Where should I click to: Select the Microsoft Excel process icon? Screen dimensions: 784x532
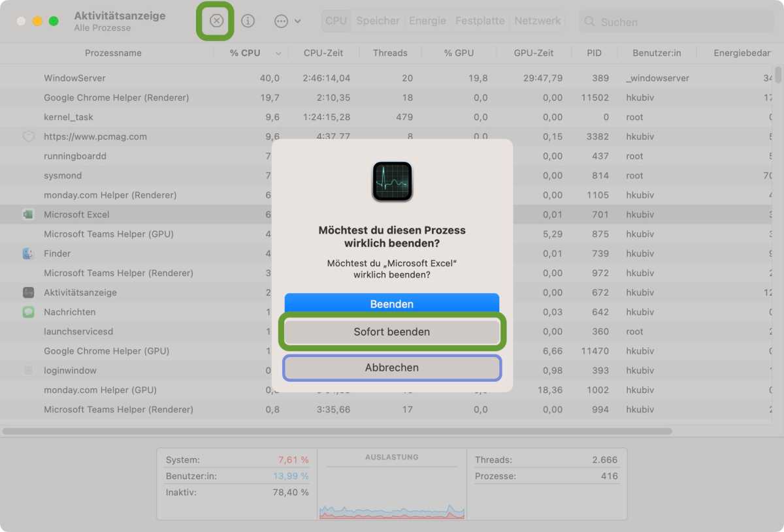[28, 214]
